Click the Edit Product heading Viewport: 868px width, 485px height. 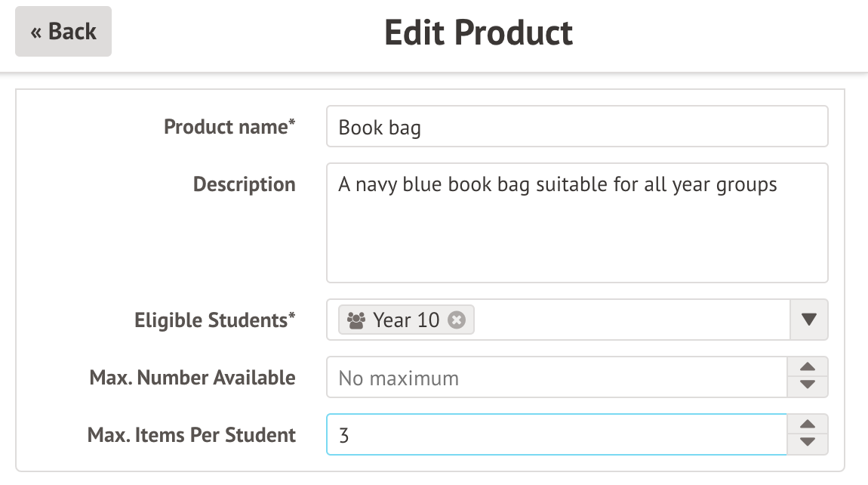click(x=479, y=32)
